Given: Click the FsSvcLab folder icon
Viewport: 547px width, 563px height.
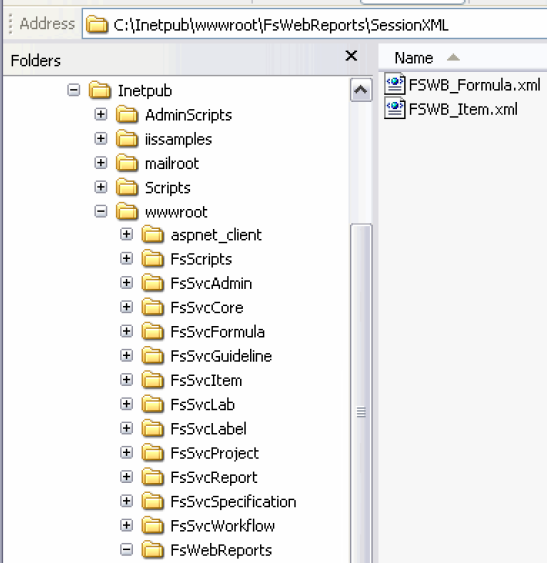Looking at the screenshot, I should [x=153, y=404].
